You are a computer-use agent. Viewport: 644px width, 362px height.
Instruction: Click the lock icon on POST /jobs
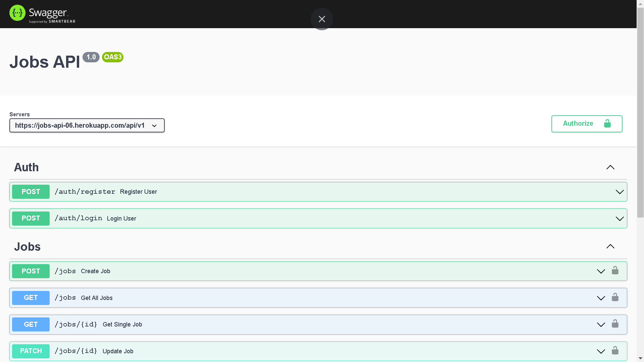pyautogui.click(x=615, y=270)
